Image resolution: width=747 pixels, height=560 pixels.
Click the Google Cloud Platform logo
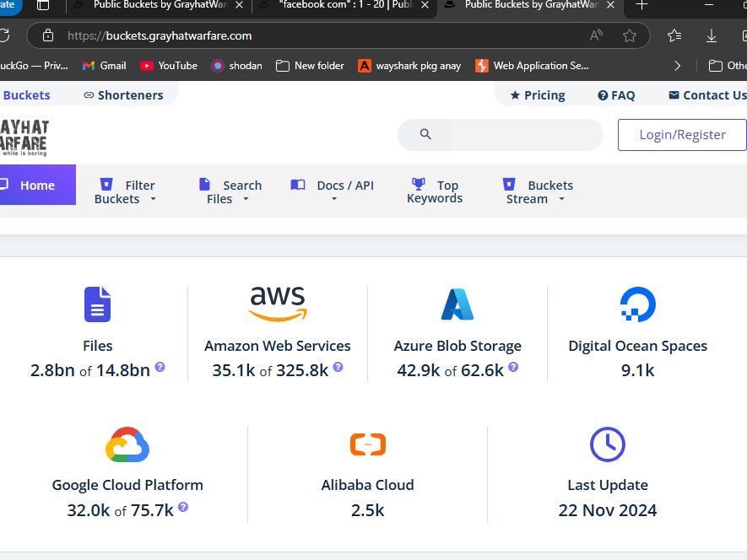(x=127, y=444)
